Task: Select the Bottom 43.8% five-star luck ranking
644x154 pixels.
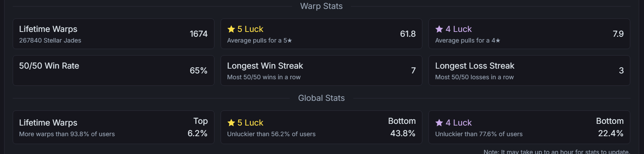Action: pyautogui.click(x=402, y=127)
